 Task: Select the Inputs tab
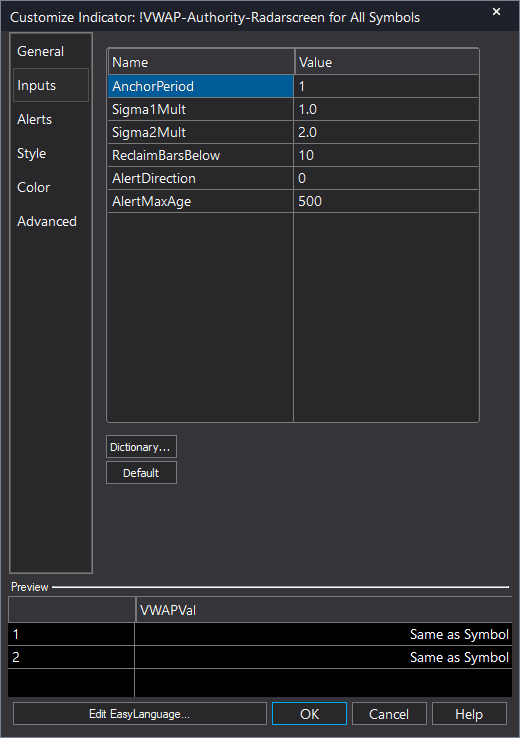51,85
